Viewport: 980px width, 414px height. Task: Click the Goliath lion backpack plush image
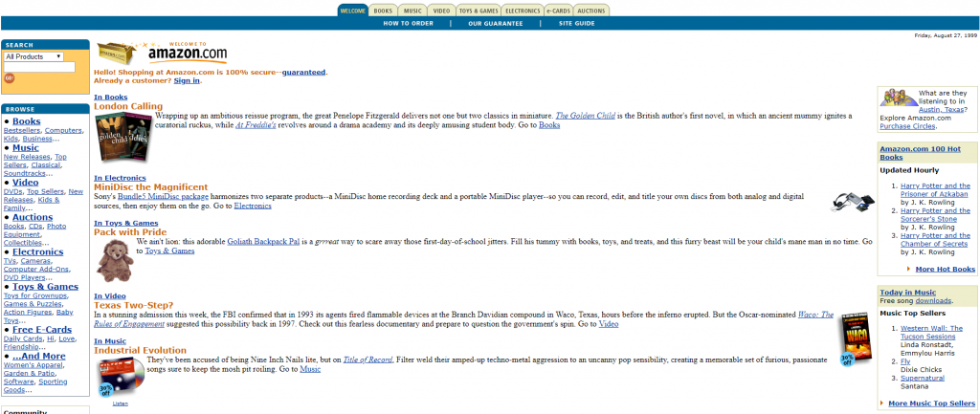pos(115,260)
